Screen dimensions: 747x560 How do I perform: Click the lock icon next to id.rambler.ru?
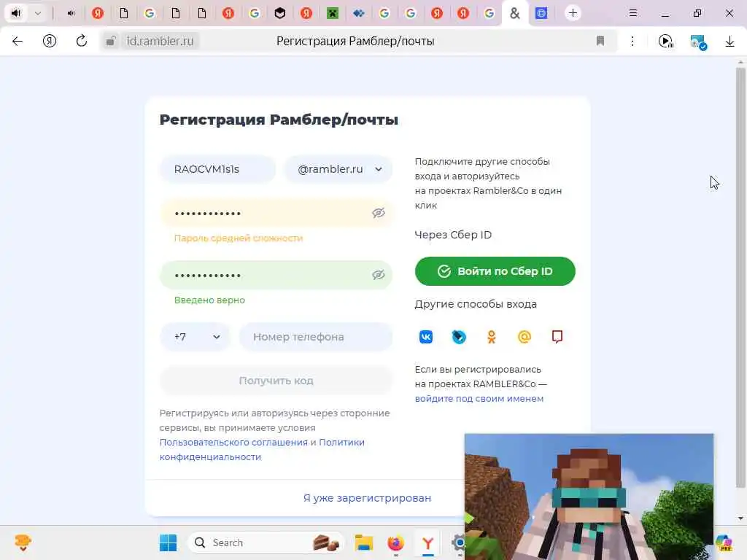(x=111, y=41)
